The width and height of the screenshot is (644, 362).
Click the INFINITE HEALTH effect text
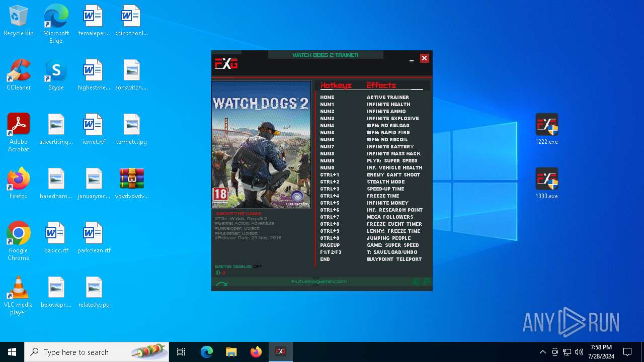(388, 105)
